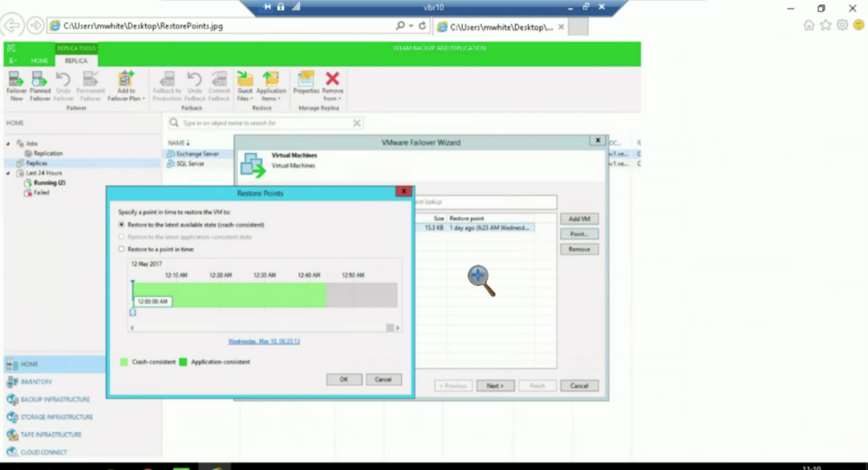Select the Failed tree item
The image size is (868, 470).
click(x=37, y=193)
